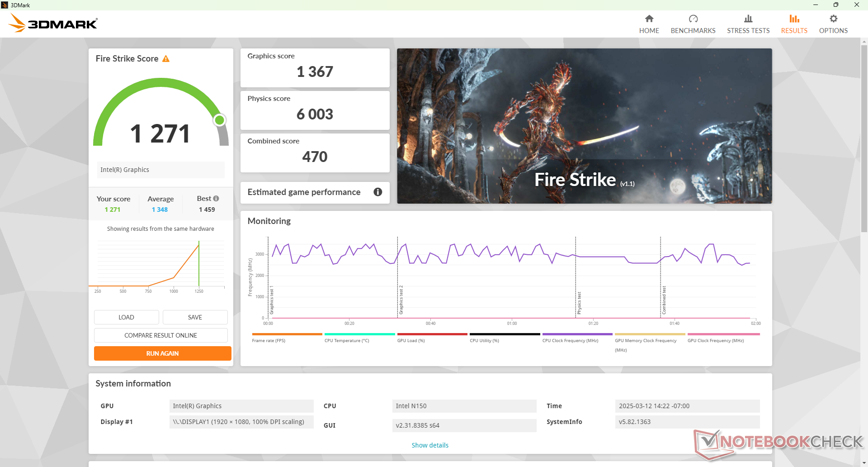This screenshot has height=467, width=868.
Task: Click the Fire Strike Score warning icon
Action: point(166,59)
